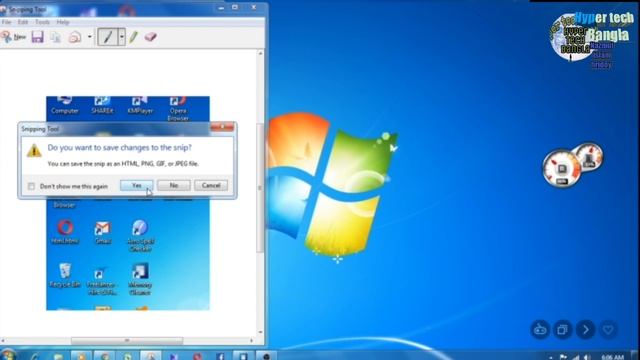Click the network signal tray icon

click(576, 357)
